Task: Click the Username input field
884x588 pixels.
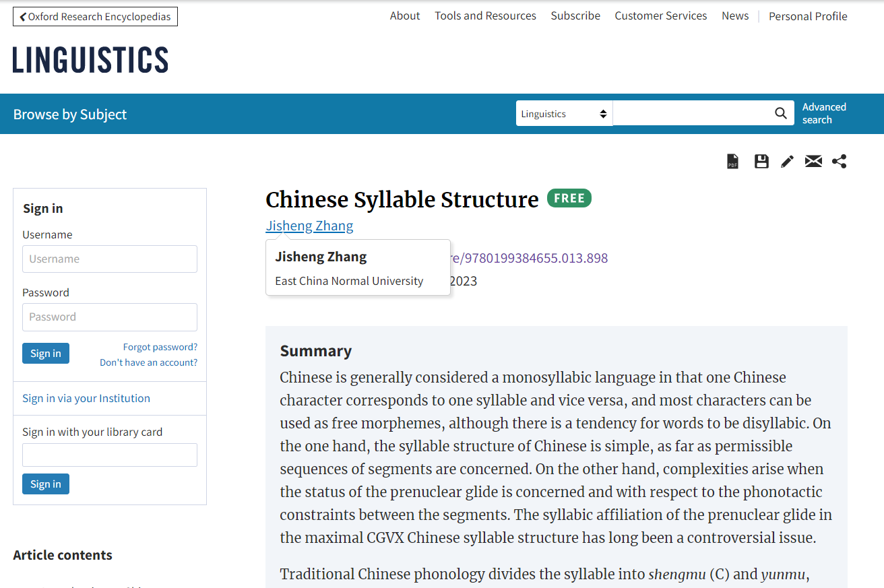Action: tap(110, 259)
